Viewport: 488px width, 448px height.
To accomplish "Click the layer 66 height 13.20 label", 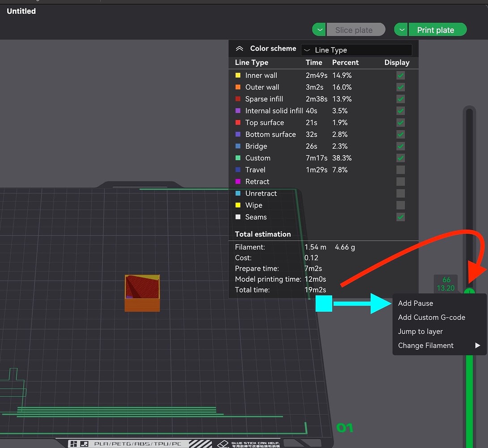I will (x=446, y=284).
